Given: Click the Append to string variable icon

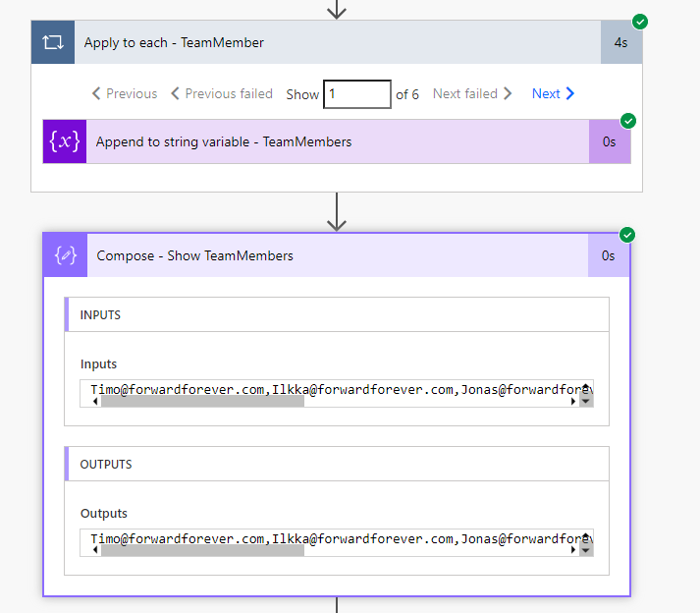Looking at the screenshot, I should point(65,142).
